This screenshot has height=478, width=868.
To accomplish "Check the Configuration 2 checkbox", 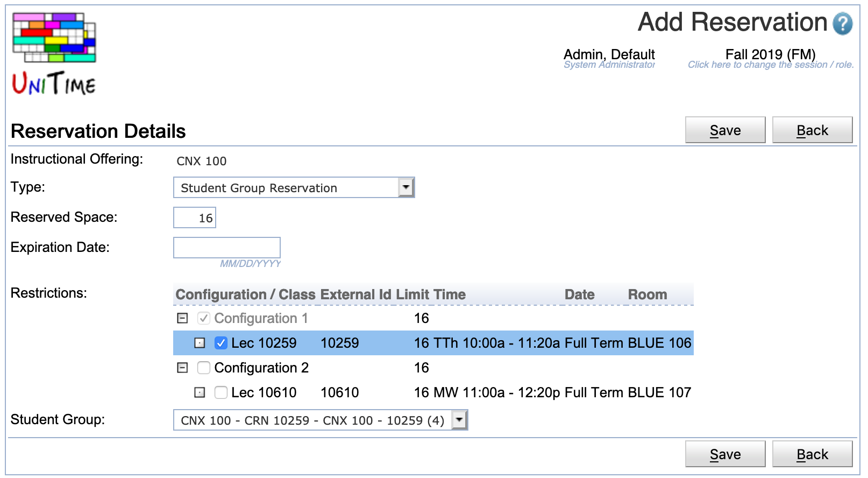I will click(203, 368).
